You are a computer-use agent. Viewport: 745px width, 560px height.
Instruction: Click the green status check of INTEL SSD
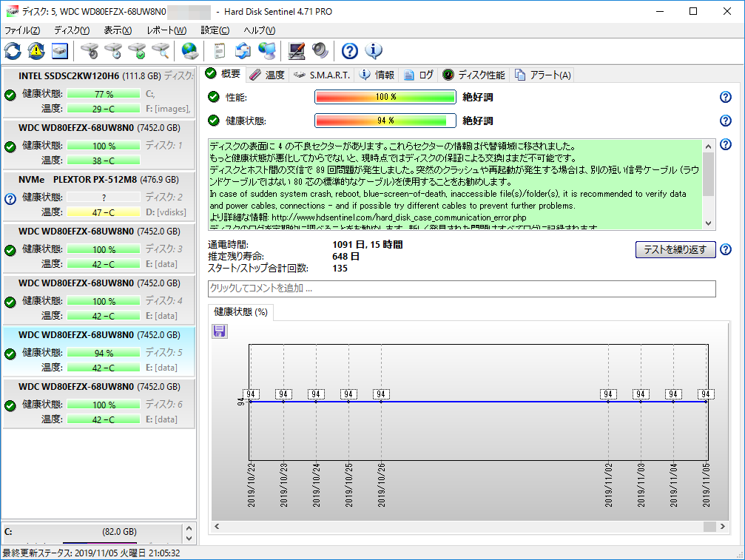[x=10, y=95]
